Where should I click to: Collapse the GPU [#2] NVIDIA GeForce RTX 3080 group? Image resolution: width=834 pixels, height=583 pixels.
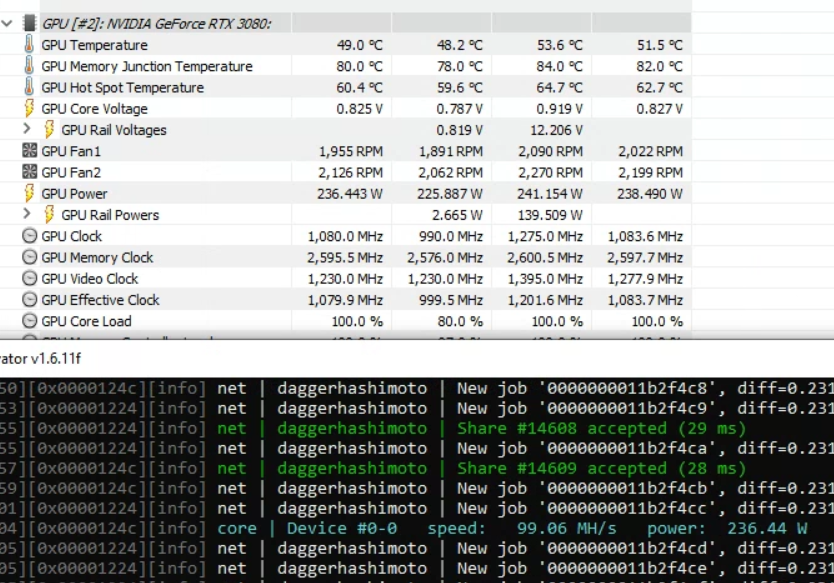pos(7,23)
